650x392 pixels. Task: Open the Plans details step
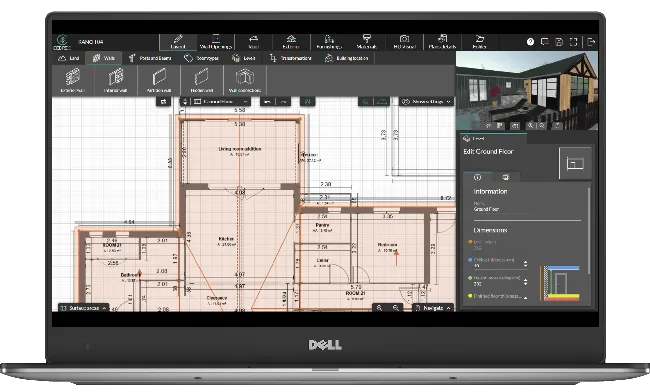pos(442,42)
